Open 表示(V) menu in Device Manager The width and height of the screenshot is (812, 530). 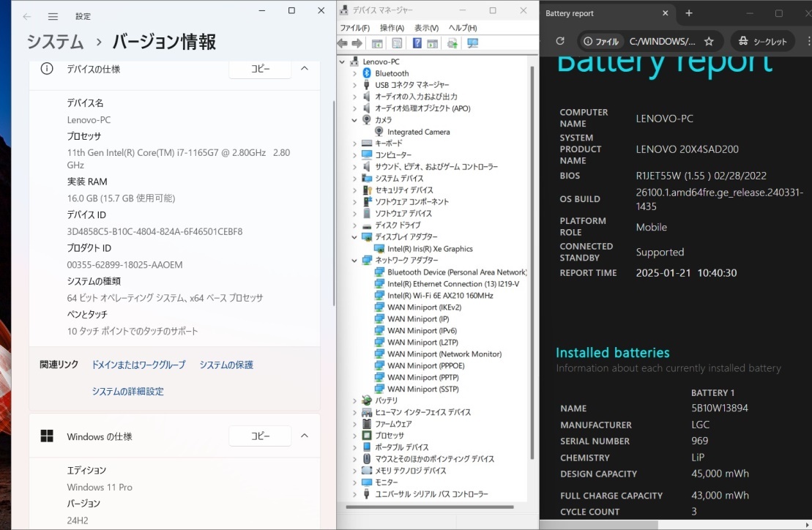point(426,28)
